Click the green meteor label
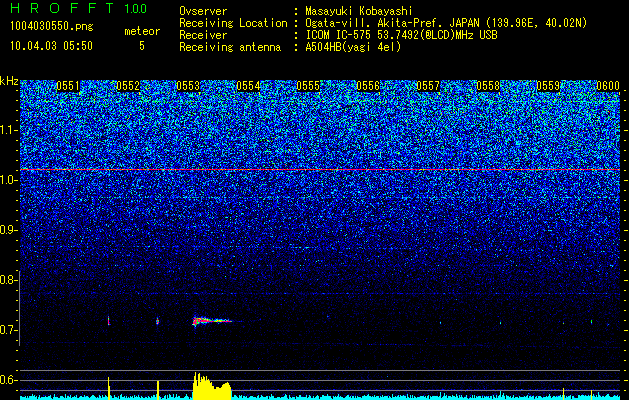Viewport: 629px width, 400px height. point(142,31)
